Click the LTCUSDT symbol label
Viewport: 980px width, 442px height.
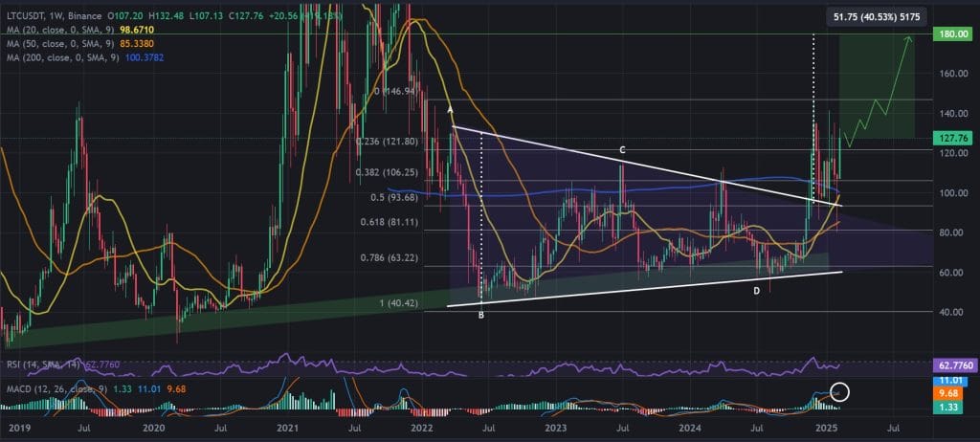(x=23, y=15)
